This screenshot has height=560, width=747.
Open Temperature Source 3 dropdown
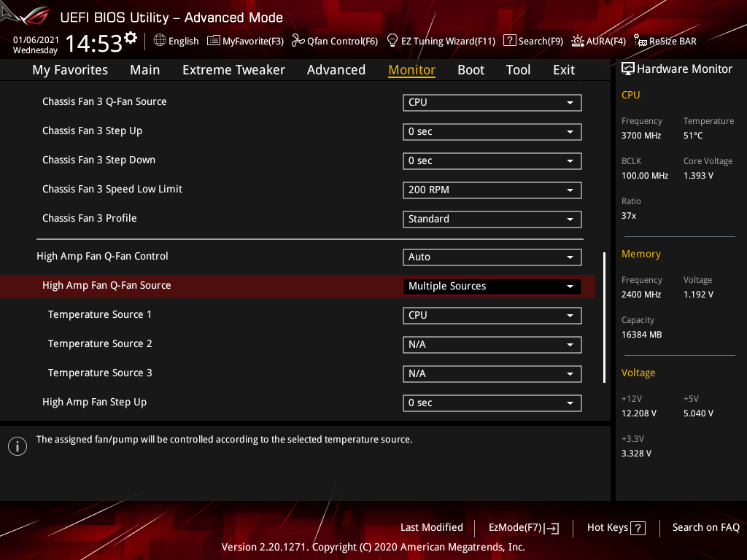tap(492, 374)
